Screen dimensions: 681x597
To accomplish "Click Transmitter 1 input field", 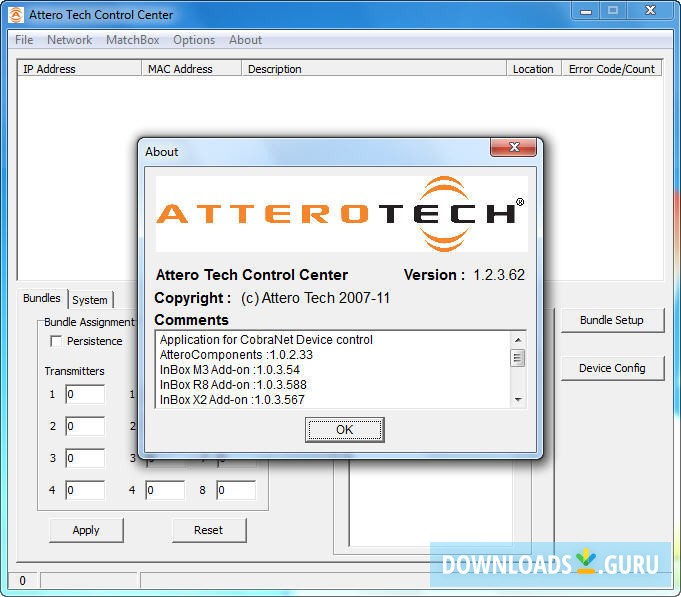I will [x=85, y=394].
